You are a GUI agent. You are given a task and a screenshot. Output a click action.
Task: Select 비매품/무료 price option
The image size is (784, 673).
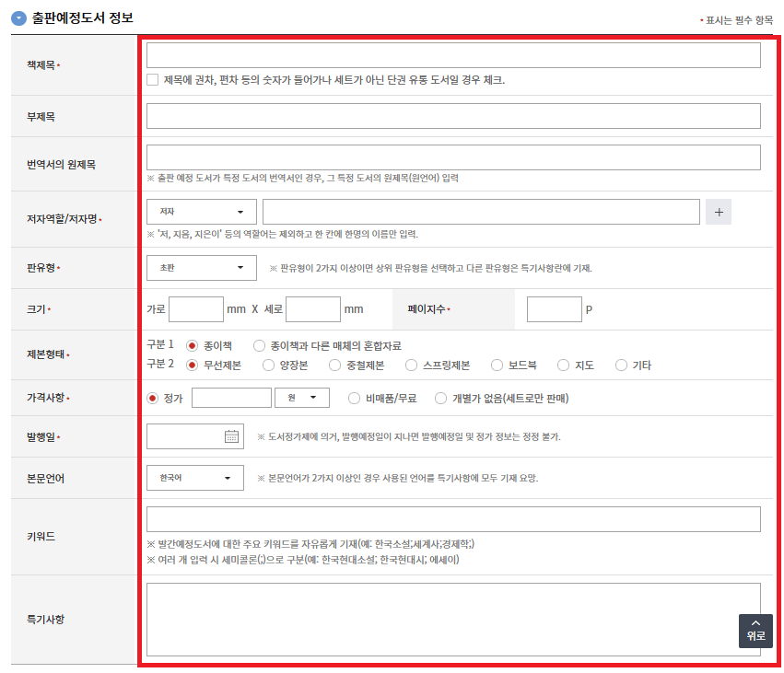pos(354,399)
